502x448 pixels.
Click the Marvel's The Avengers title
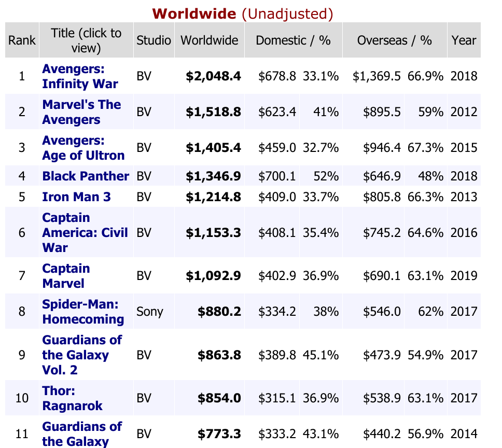(x=81, y=111)
